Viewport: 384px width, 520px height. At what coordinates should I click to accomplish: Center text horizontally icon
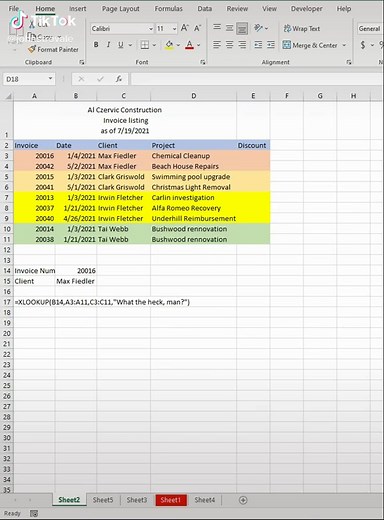click(229, 45)
